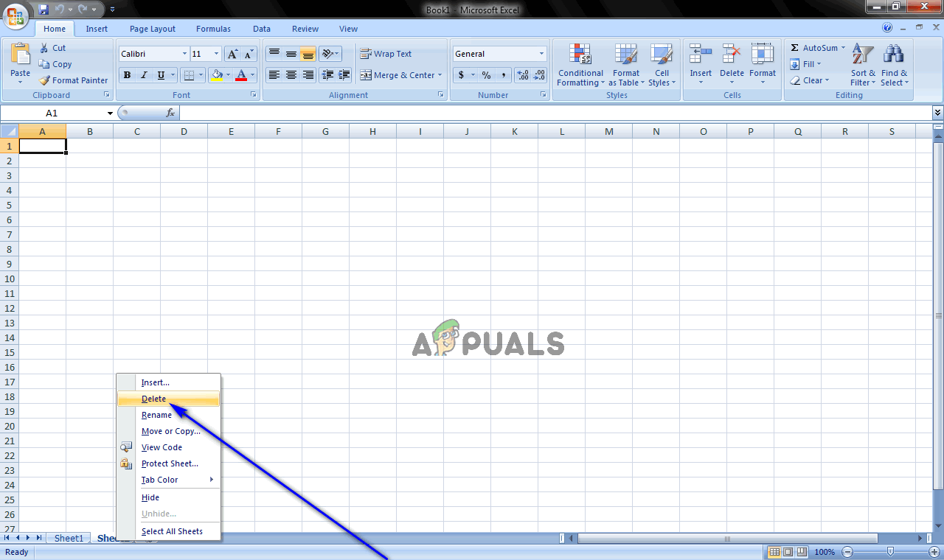Open the Fill dropdown
This screenshot has width=944, height=560.
pos(805,64)
